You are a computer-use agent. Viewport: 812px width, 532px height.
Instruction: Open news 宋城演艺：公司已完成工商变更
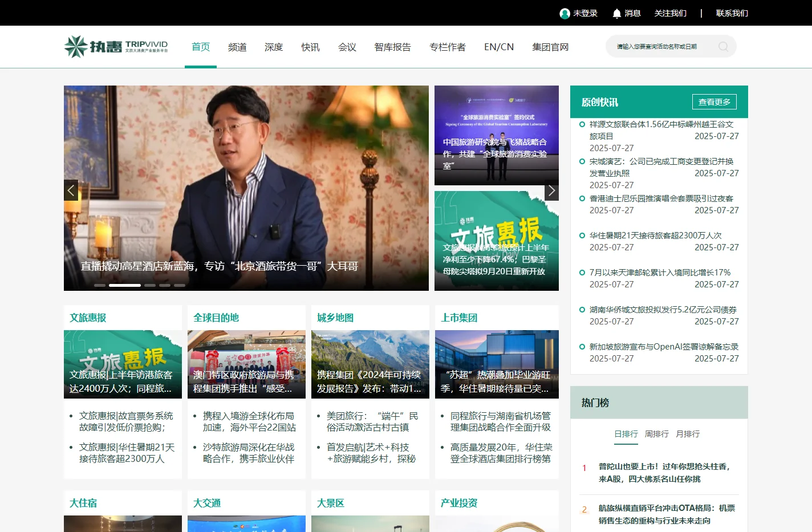pyautogui.click(x=661, y=167)
